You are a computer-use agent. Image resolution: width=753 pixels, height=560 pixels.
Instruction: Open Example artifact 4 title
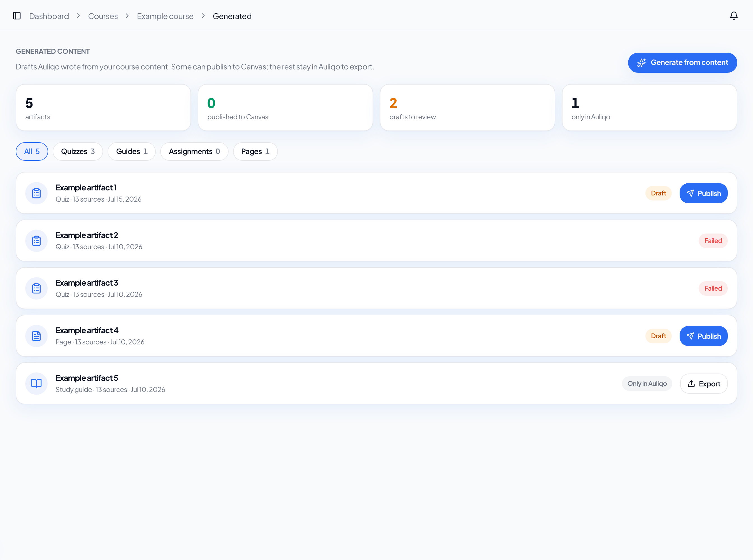[87, 330]
